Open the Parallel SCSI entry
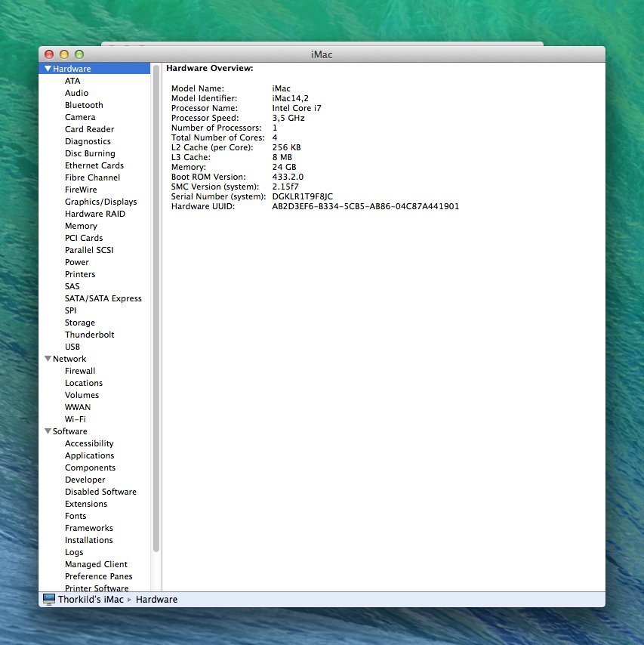Viewport: 644px width, 645px height. tap(89, 250)
